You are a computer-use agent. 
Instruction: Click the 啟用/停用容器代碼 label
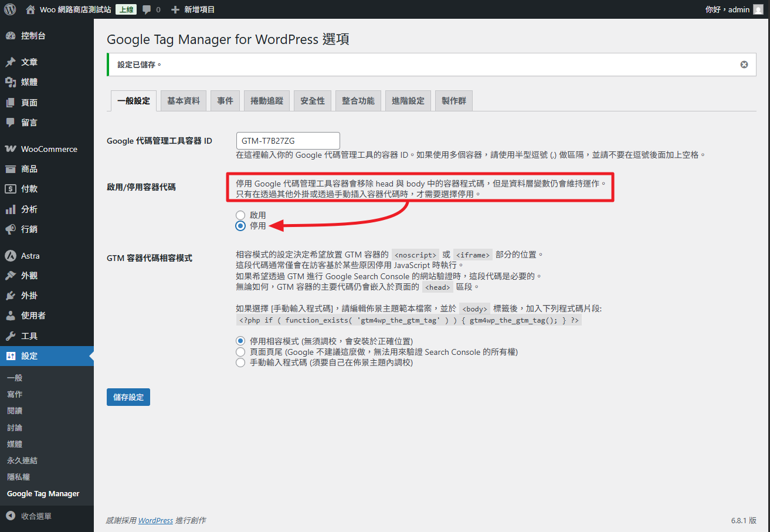141,187
